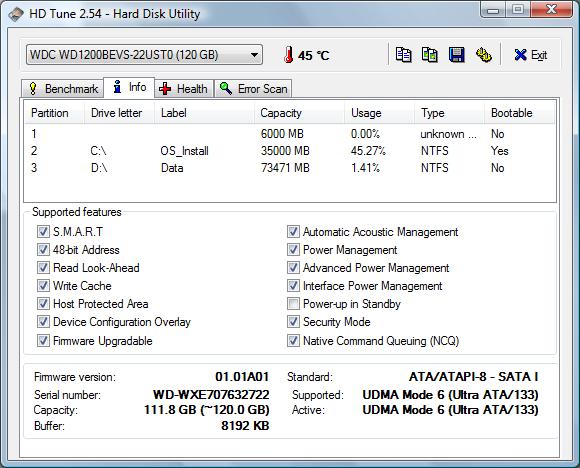Toggle the Native Command Queuing (NCQ) checkbox
Screen dimensions: 580x468
293,340
